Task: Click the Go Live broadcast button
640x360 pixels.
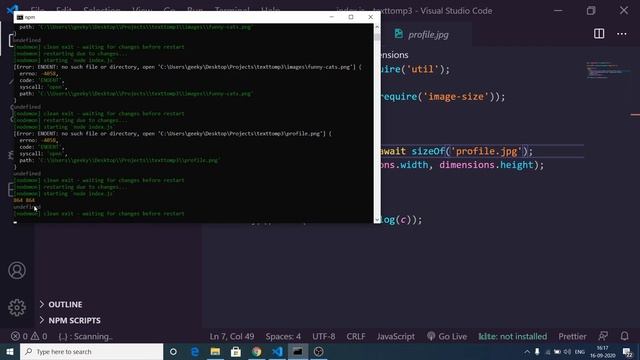Action: coord(447,336)
